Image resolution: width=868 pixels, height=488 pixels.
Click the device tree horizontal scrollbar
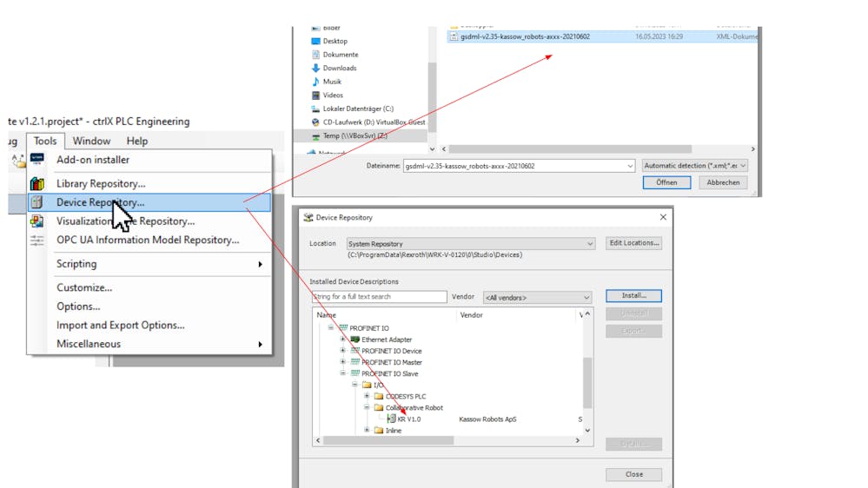pyautogui.click(x=388, y=440)
